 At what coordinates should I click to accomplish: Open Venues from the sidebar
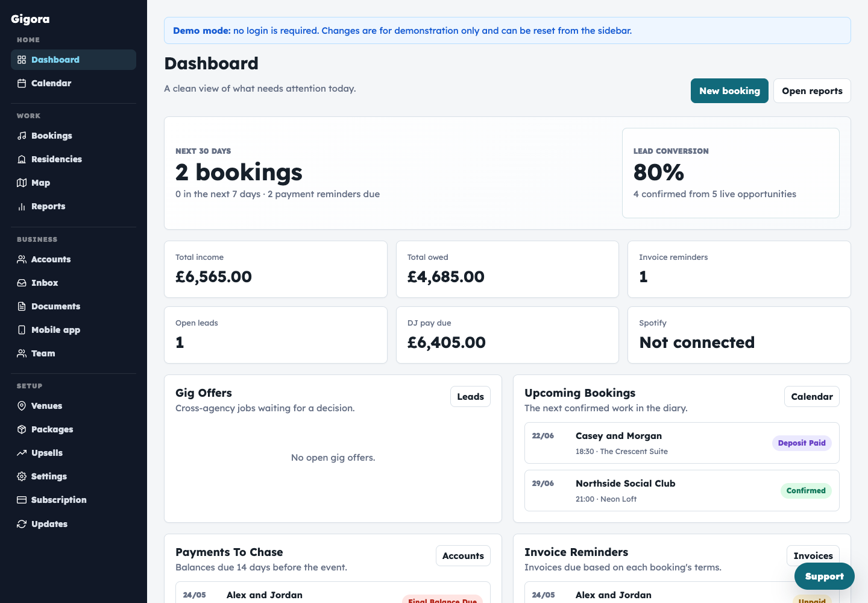pos(74,406)
